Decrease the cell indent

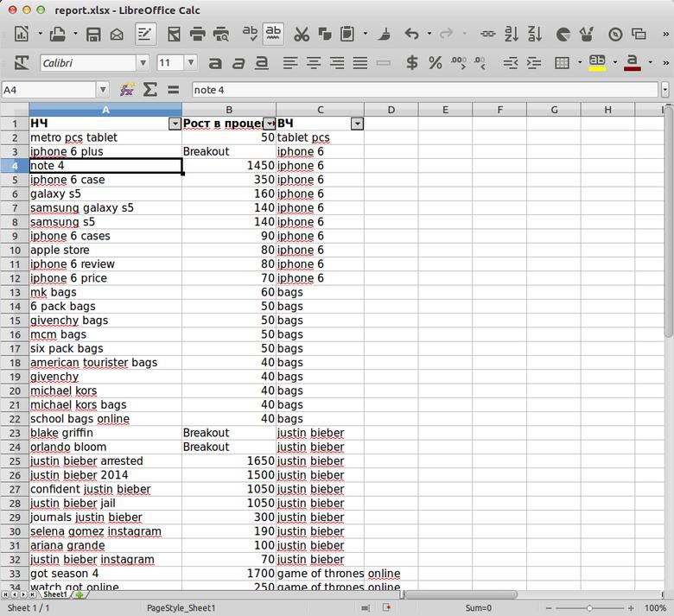click(510, 63)
